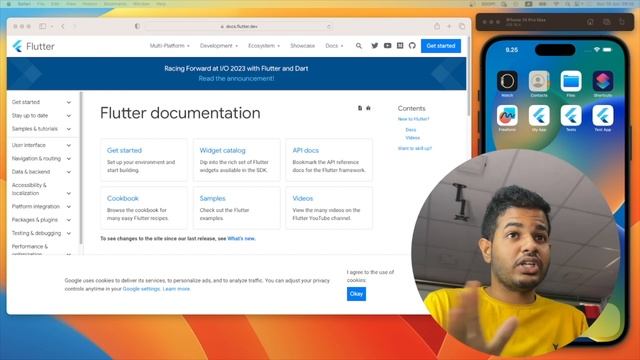The image size is (640, 360).
Task: Click the blue Get started button
Action: click(441, 46)
